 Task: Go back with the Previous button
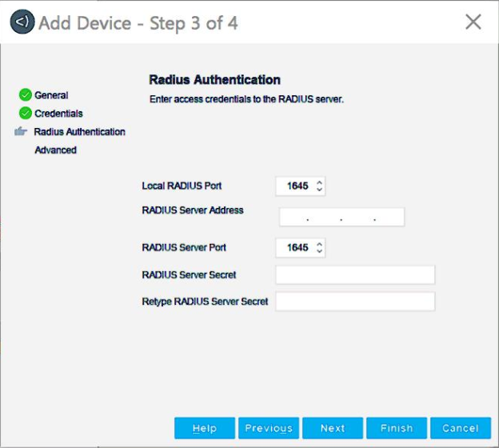tap(269, 428)
